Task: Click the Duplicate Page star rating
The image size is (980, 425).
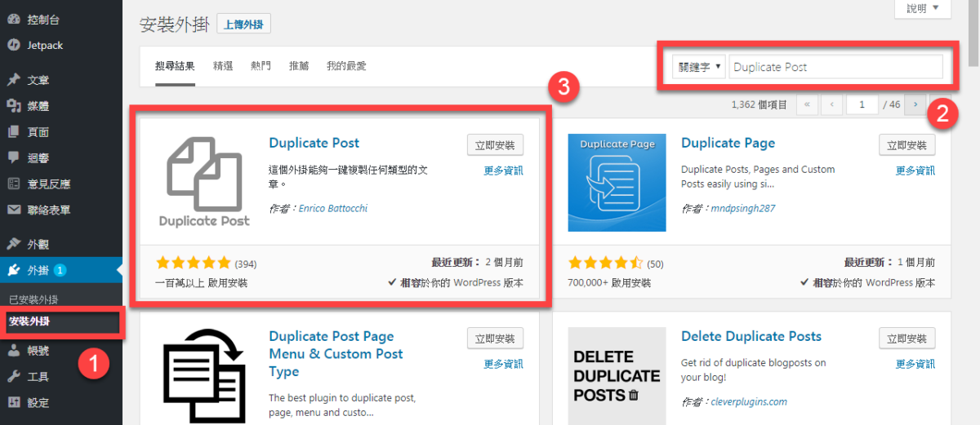Action: 606,263
